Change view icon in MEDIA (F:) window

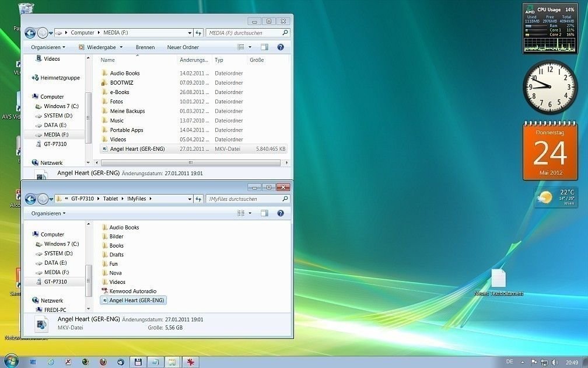click(x=241, y=47)
